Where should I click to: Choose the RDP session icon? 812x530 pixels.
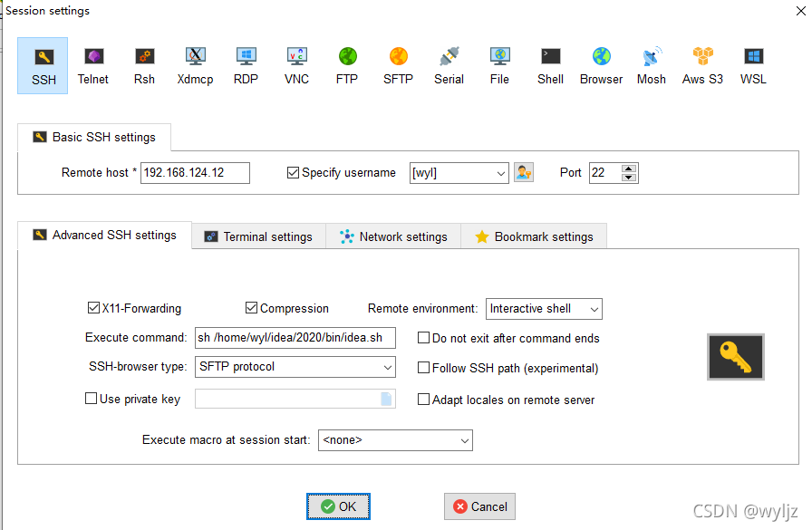[x=246, y=66]
